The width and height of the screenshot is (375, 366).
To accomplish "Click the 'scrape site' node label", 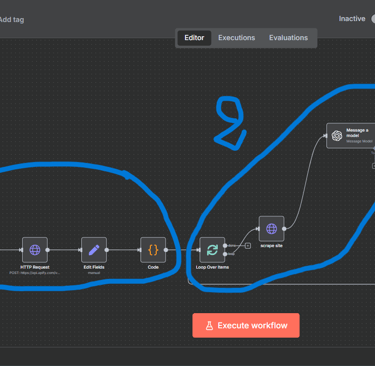I will point(272,246).
